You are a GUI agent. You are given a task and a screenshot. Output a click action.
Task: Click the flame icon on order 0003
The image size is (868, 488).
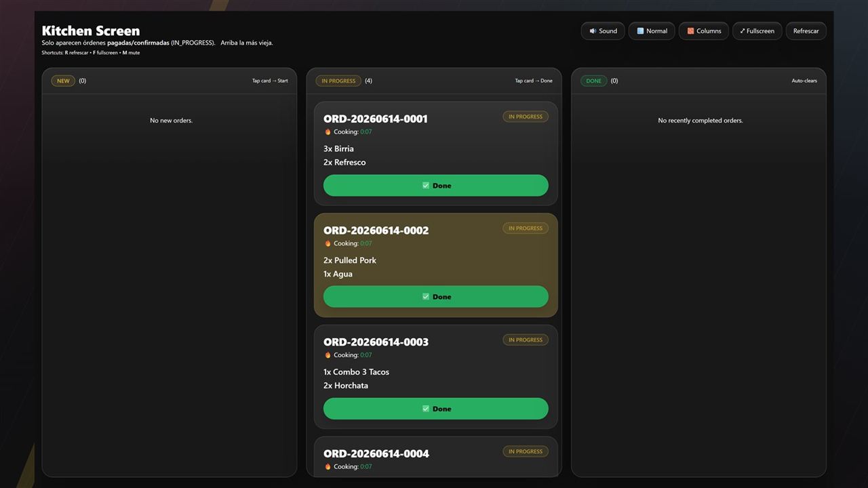(328, 355)
